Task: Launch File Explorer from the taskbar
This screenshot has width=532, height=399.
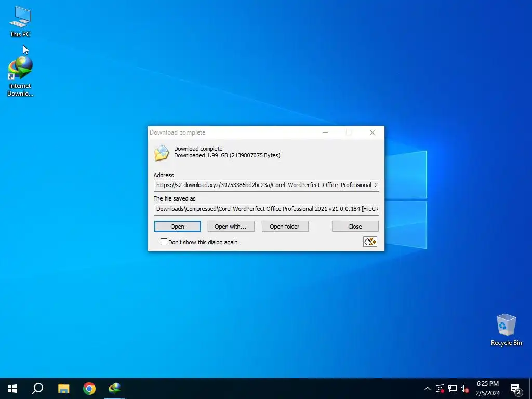Action: tap(63, 389)
